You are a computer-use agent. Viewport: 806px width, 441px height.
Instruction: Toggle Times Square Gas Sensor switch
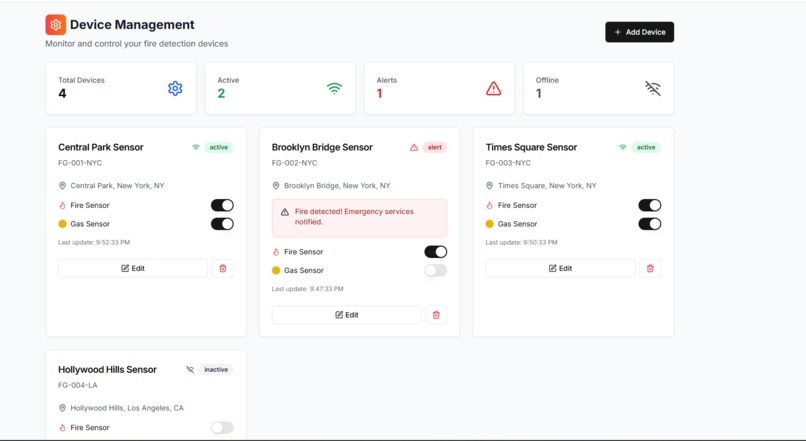tap(650, 224)
